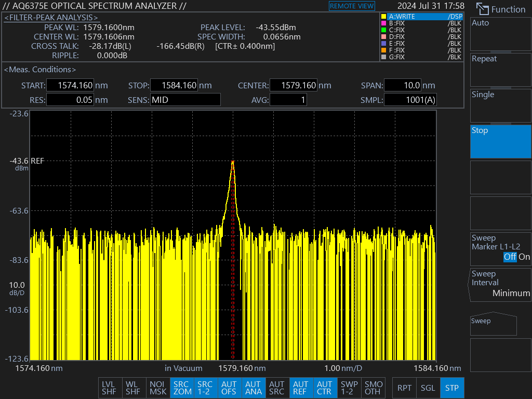Open the Sweep Interval setting

point(500,284)
